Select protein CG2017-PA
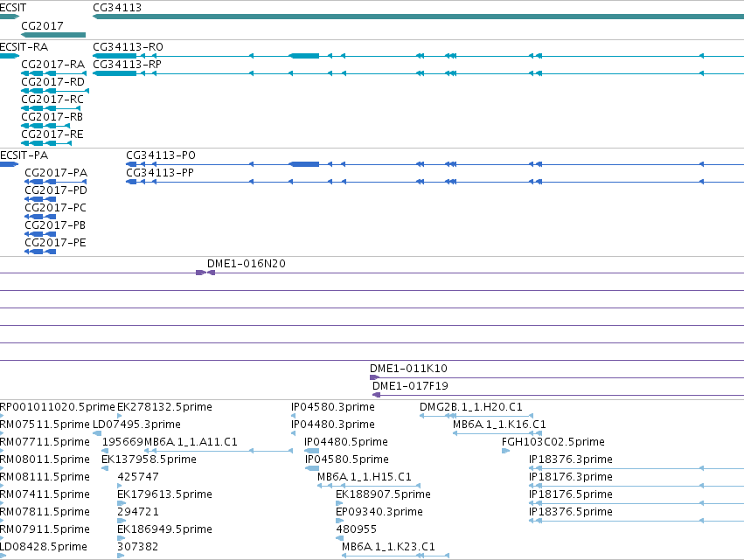Screen dimensions: 744x560 pyautogui.click(x=56, y=173)
